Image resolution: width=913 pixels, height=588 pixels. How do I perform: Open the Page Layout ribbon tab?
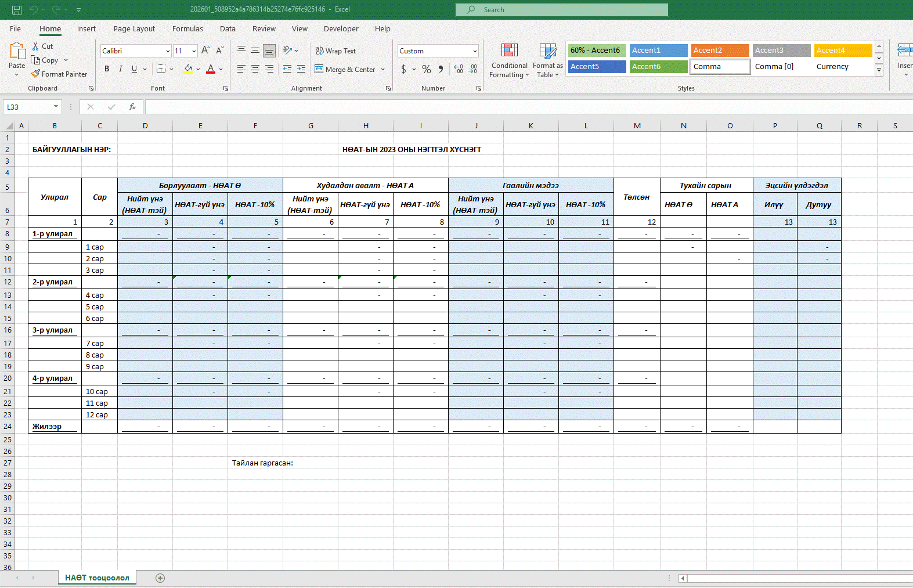(134, 29)
